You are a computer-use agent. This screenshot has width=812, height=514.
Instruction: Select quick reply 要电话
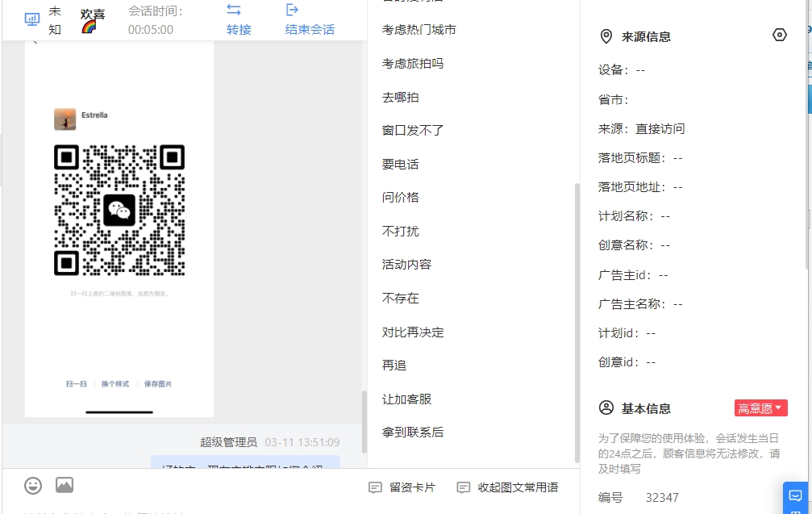400,165
